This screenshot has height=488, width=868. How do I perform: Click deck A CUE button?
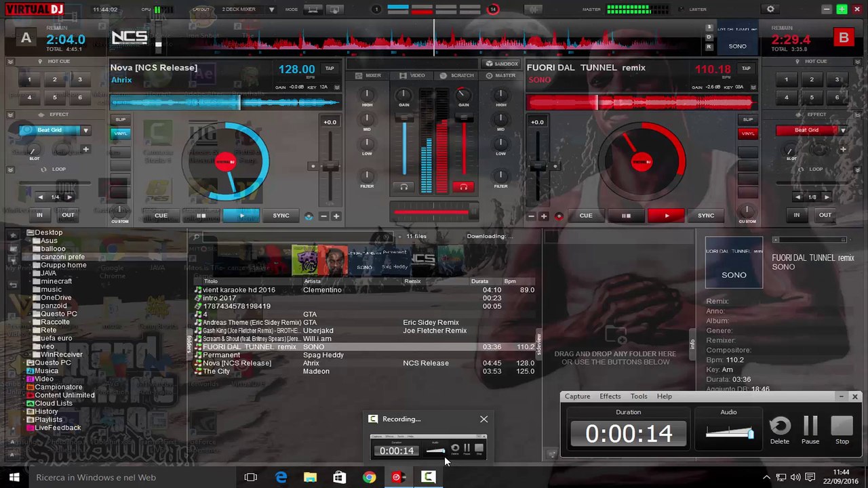point(161,216)
